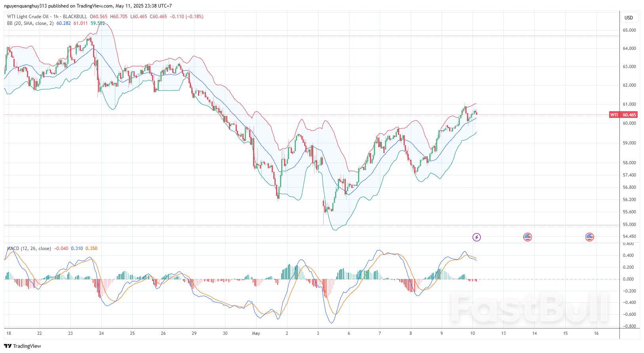Image resolution: width=644 pixels, height=353 pixels.
Task: Select the MACD (12, 26, close) legend
Action: click(29, 249)
